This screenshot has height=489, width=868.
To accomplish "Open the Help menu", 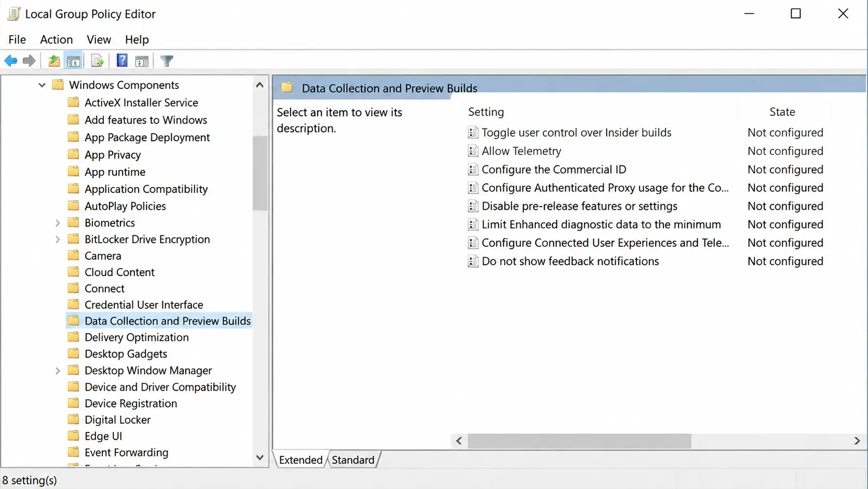I will (x=137, y=39).
